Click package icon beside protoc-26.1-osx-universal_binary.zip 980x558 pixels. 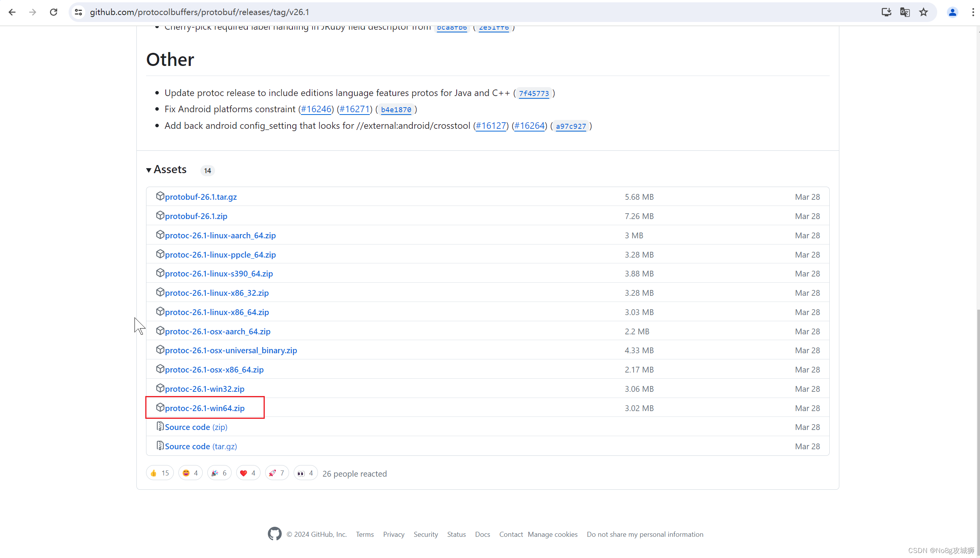(160, 350)
